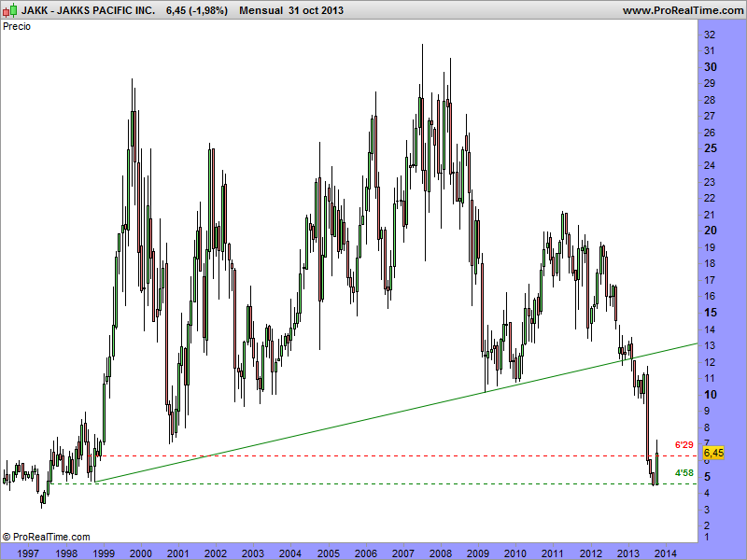Open the www.ProRealTime.com link in header
747x560 pixels.
point(683,10)
